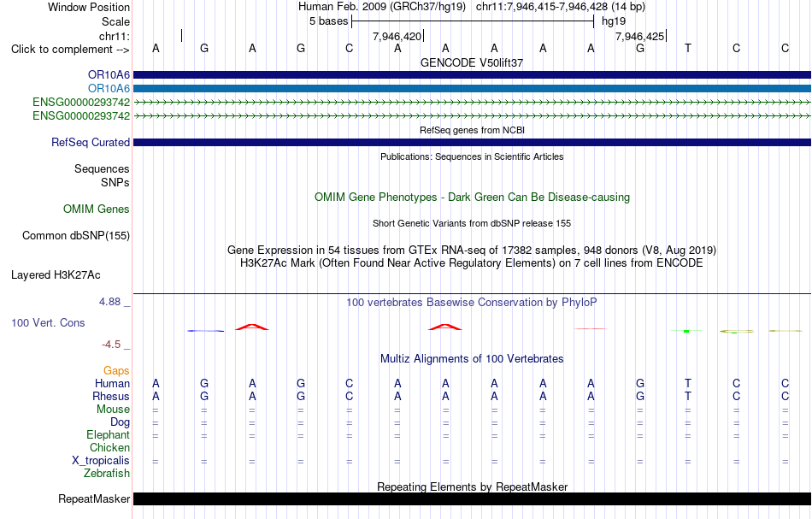This screenshot has height=519, width=812.
Task: Open the RefSeq Curated track label
Action: pyautogui.click(x=91, y=143)
